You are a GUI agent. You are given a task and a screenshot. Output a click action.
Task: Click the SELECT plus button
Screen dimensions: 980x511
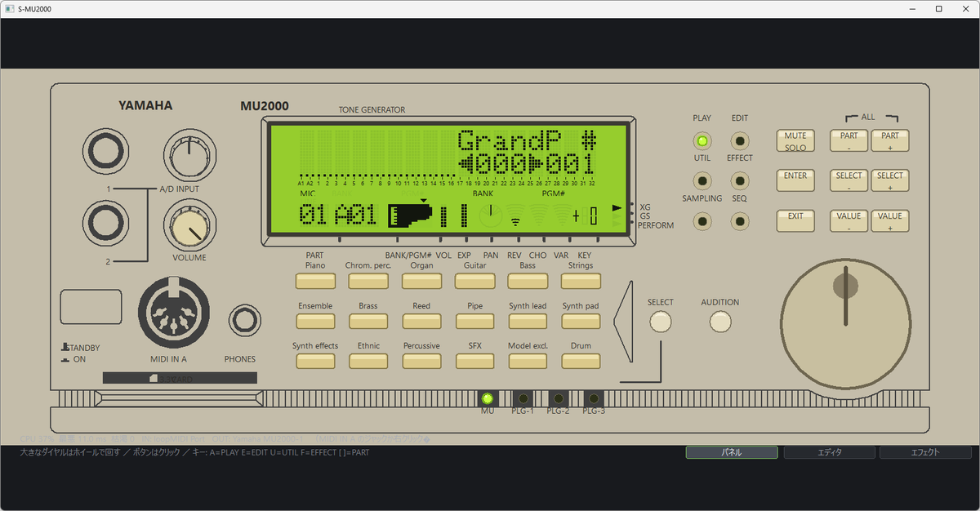890,181
